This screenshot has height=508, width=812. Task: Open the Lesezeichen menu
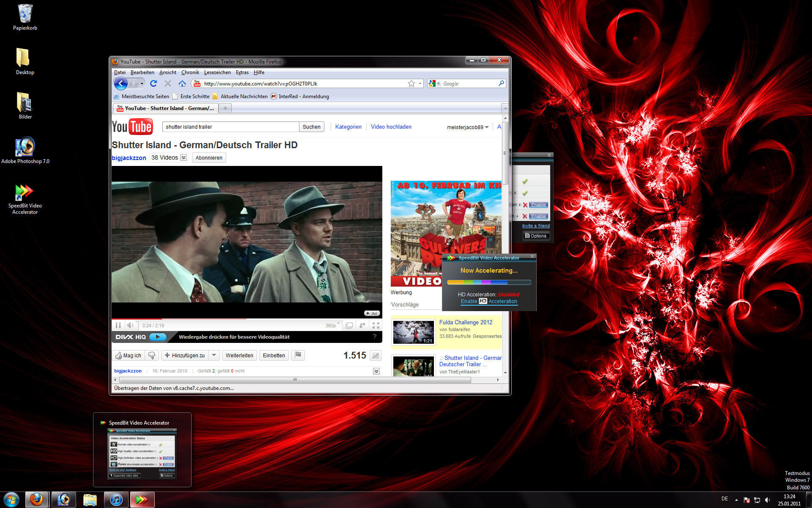click(x=217, y=72)
